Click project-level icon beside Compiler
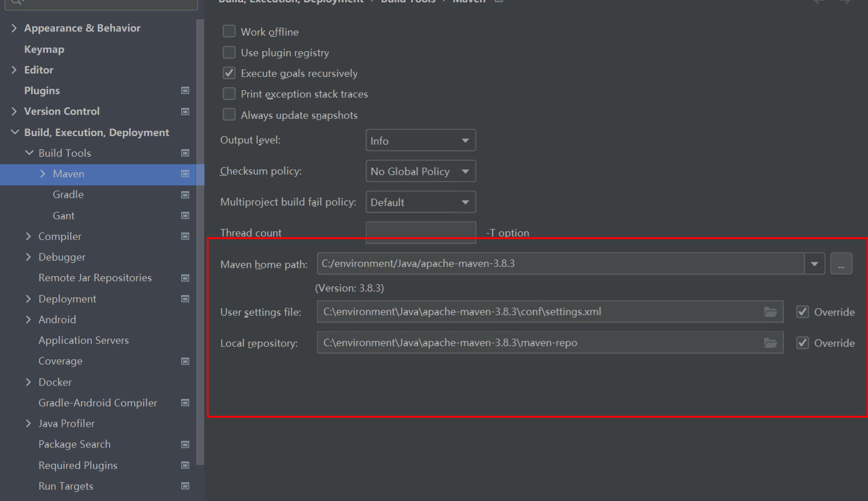The width and height of the screenshot is (868, 501). (185, 236)
